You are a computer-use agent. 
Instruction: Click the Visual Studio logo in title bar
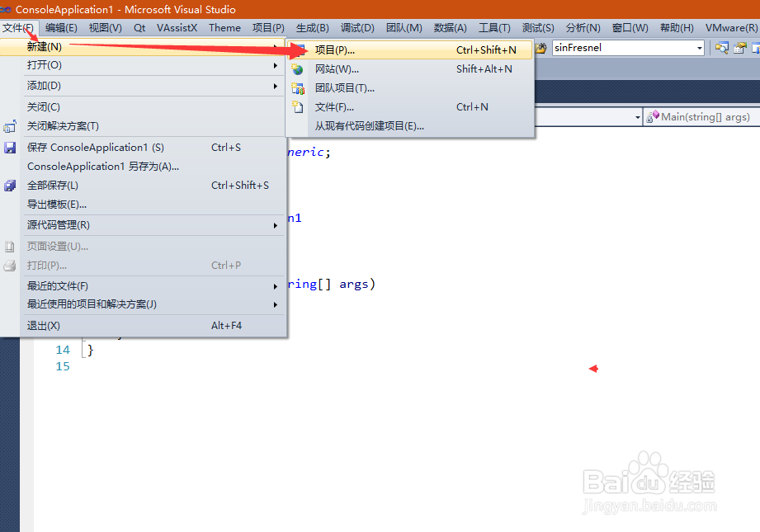click(x=6, y=9)
